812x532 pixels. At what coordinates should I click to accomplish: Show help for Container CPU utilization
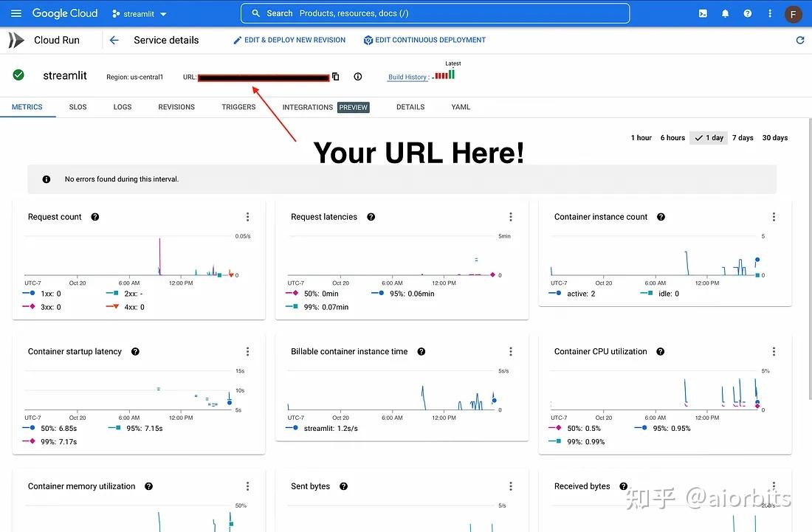[660, 351]
